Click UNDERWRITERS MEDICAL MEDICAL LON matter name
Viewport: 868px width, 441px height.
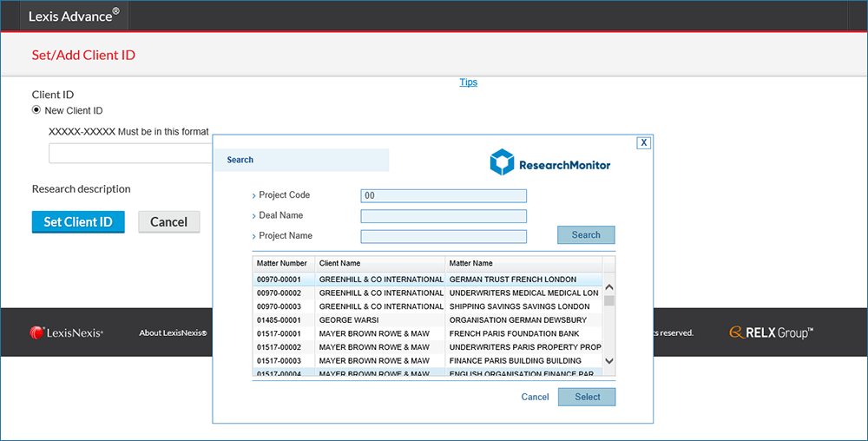523,293
